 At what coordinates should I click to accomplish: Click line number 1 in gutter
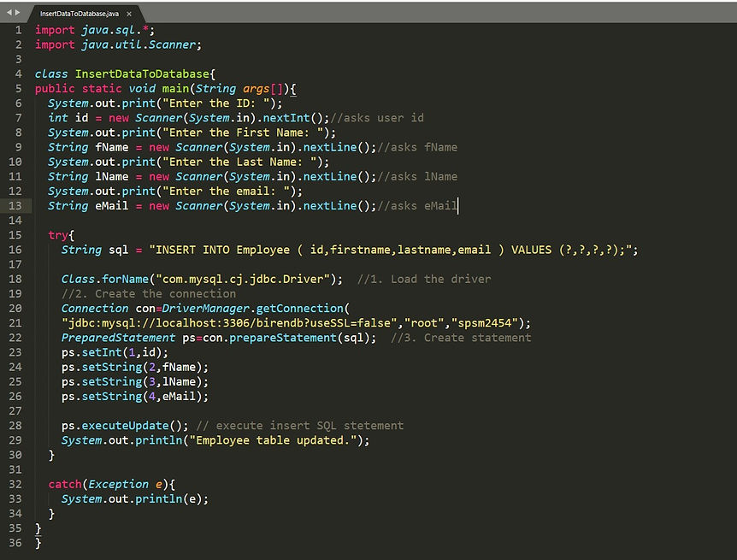point(18,30)
